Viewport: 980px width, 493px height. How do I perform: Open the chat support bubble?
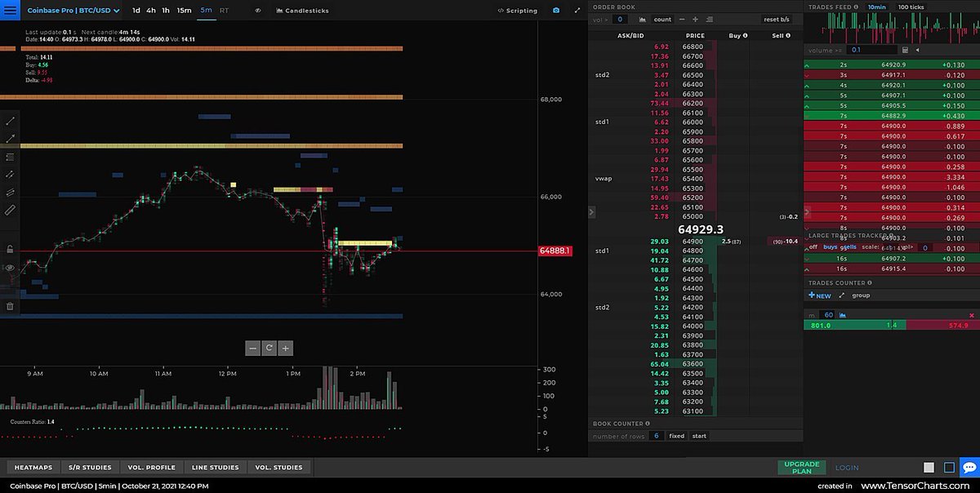coord(969,468)
